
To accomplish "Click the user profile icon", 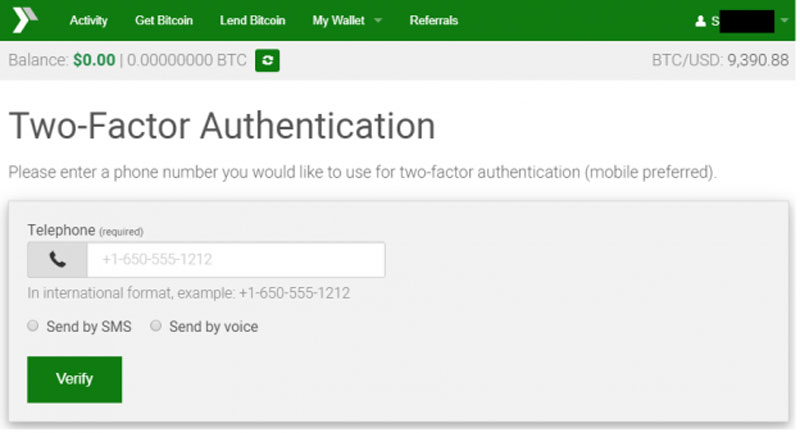I will coord(700,21).
